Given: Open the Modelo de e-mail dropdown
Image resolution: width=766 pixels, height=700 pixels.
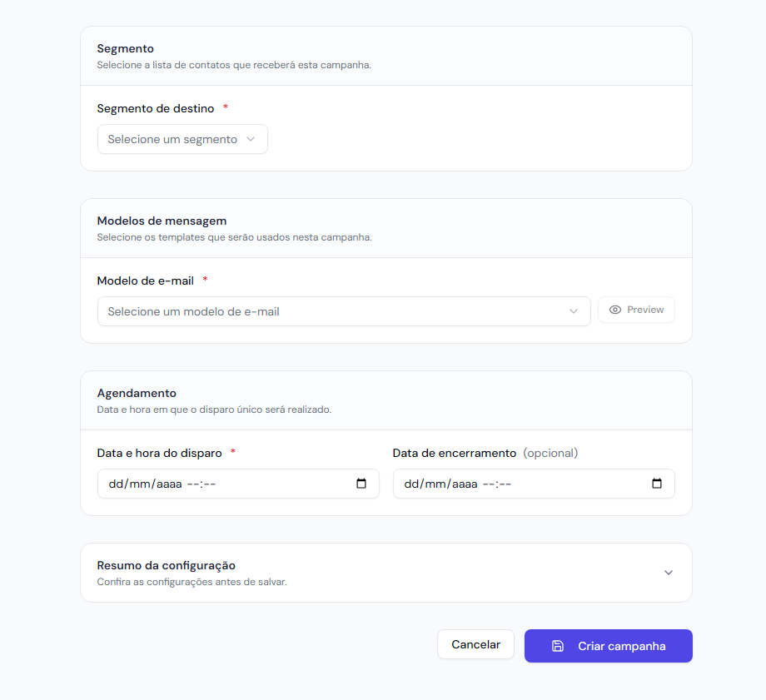Looking at the screenshot, I should (x=343, y=311).
